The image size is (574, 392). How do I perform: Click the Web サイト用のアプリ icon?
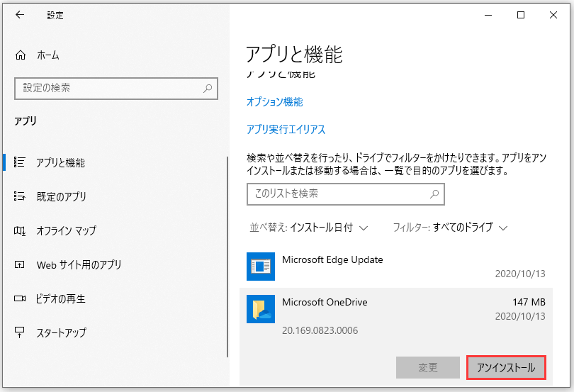click(x=19, y=264)
